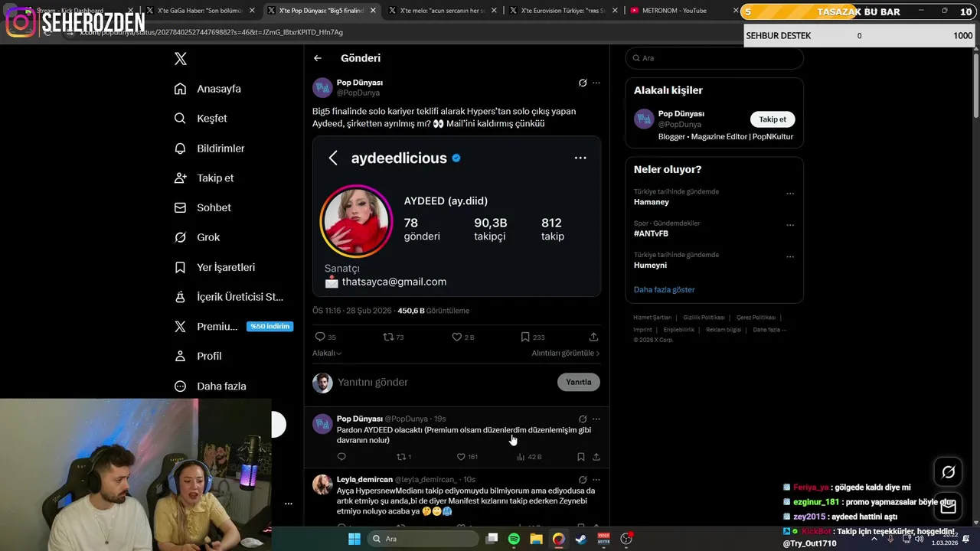
Task: Open Daha fazla menu in sidebar
Action: point(210,386)
